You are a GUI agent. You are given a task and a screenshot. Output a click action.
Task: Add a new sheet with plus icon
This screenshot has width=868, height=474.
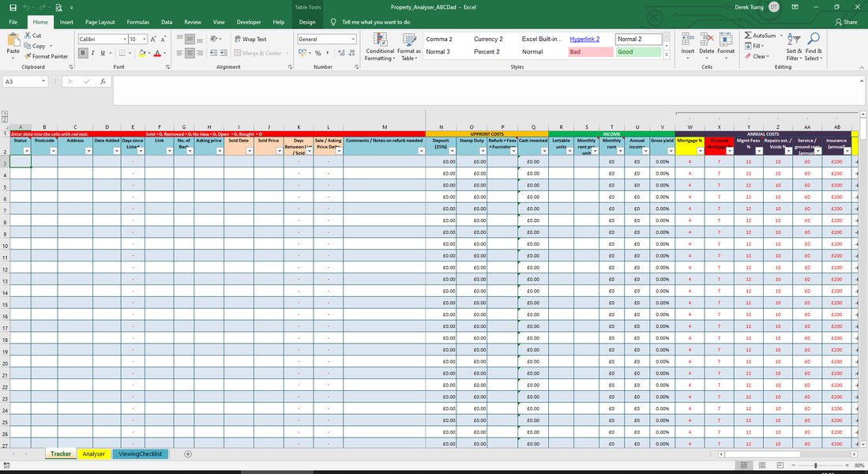coord(188,454)
